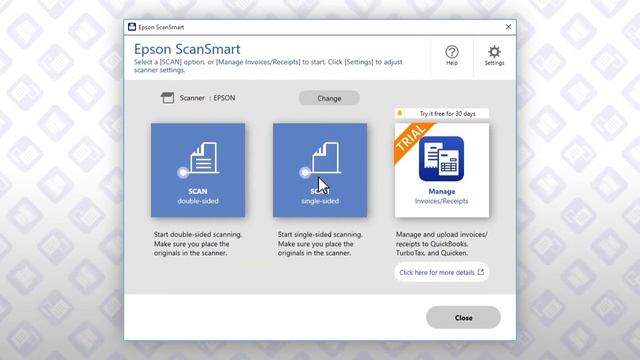Click the 'Scanner : EPSON' label
This screenshot has width=640, height=360.
(207, 98)
